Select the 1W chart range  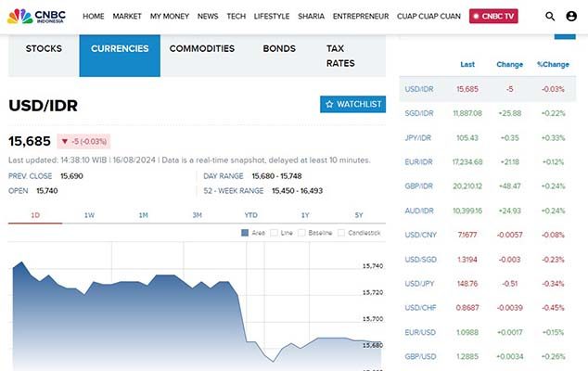coord(89,215)
